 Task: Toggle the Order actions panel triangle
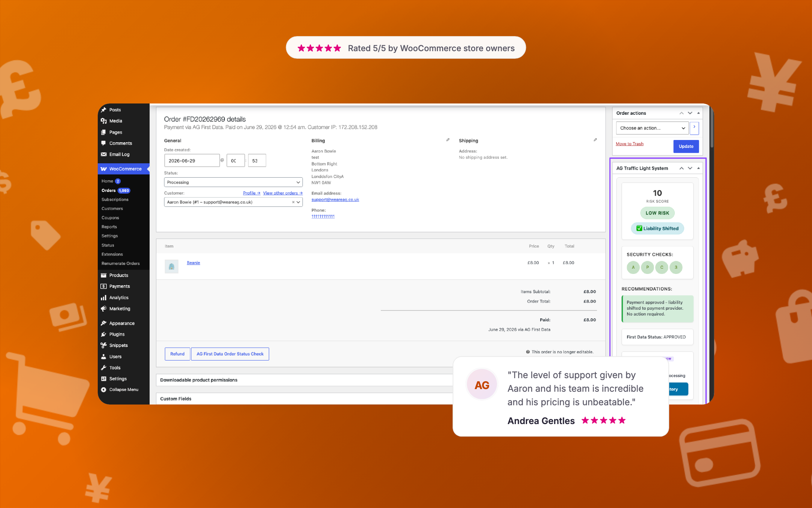698,113
